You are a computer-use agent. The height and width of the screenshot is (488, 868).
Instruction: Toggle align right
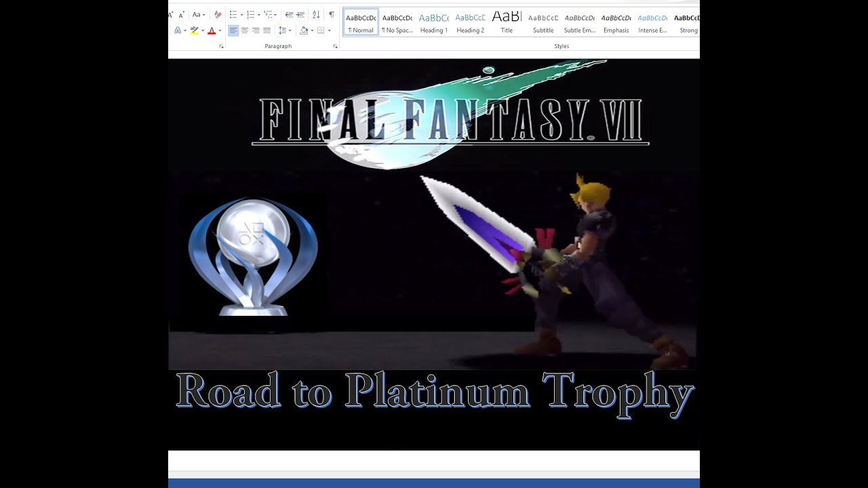pos(256,30)
